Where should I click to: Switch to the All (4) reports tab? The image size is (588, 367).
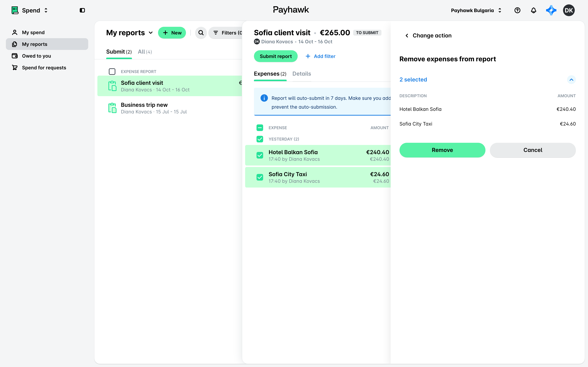(145, 52)
